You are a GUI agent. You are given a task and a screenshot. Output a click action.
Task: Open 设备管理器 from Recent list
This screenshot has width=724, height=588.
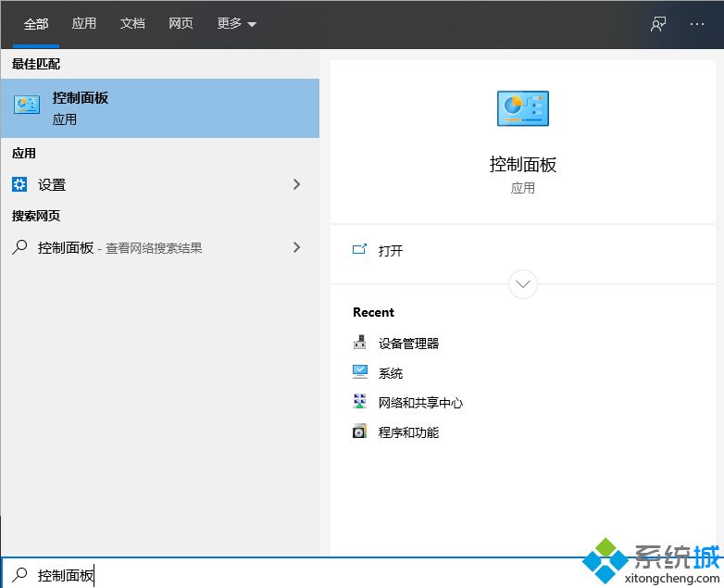coord(408,343)
